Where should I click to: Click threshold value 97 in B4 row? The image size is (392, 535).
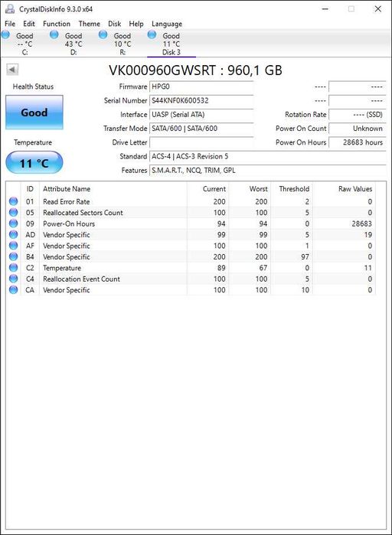(305, 256)
